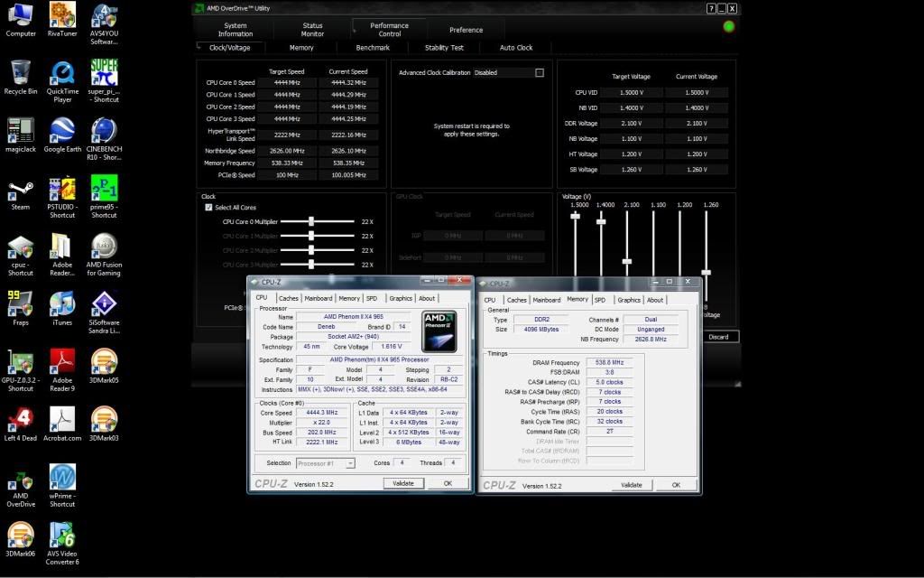Select the 3DMark05 desktop icon
The width and height of the screenshot is (924, 578).
[x=105, y=366]
